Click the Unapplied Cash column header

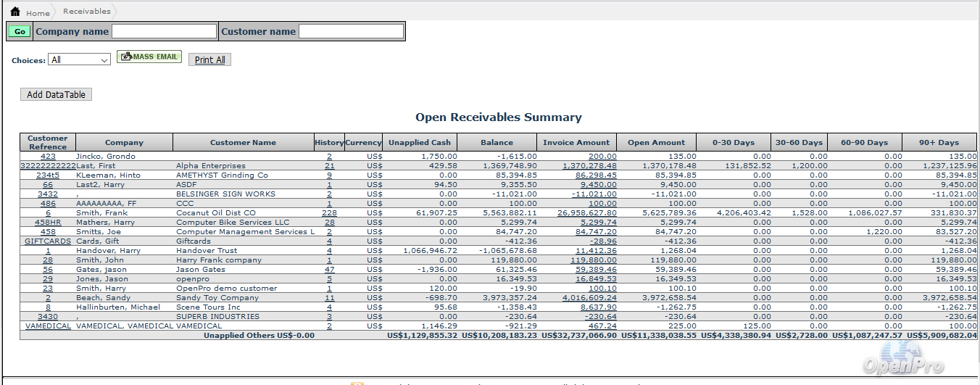[x=420, y=143]
